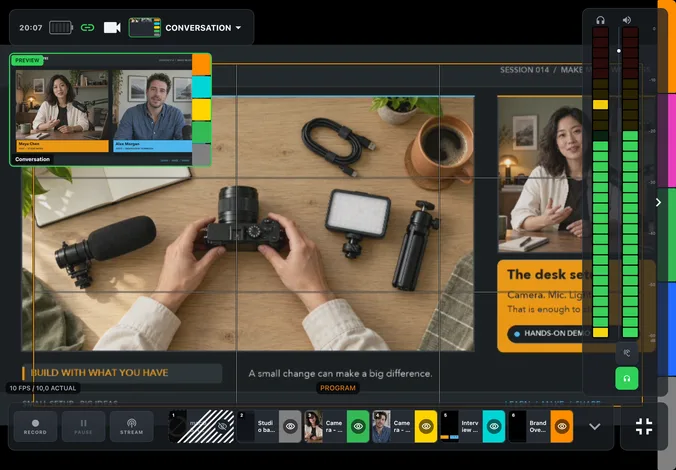676x470 pixels.
Task: Select the cyan swatch in the preview window
Action: [201, 87]
